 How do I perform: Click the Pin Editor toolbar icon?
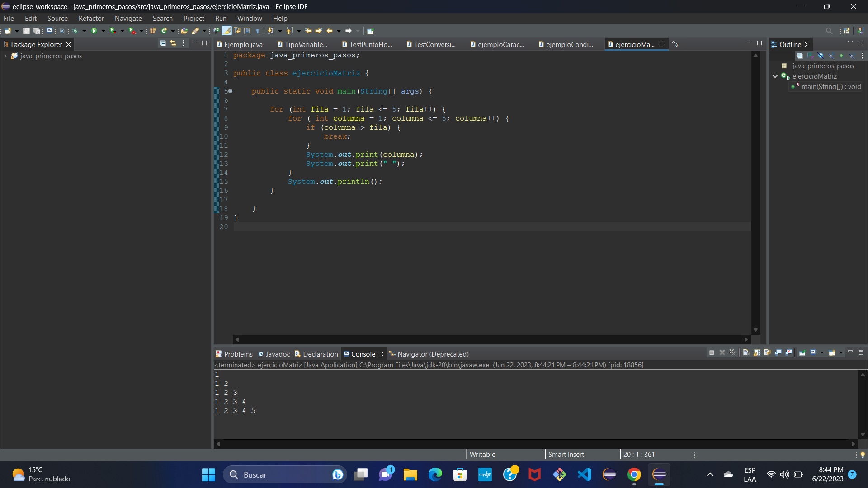tap(370, 31)
